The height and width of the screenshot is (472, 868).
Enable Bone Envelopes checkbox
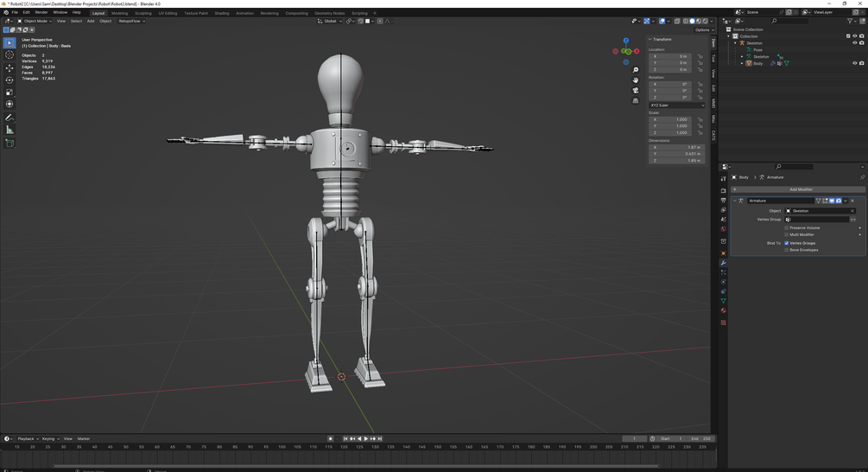[x=787, y=250]
